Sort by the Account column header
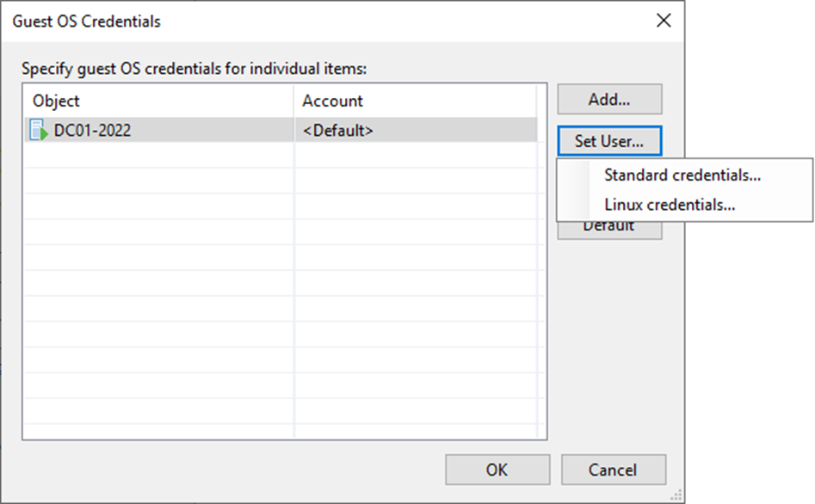Screen dimensions: 815x504 tap(416, 101)
